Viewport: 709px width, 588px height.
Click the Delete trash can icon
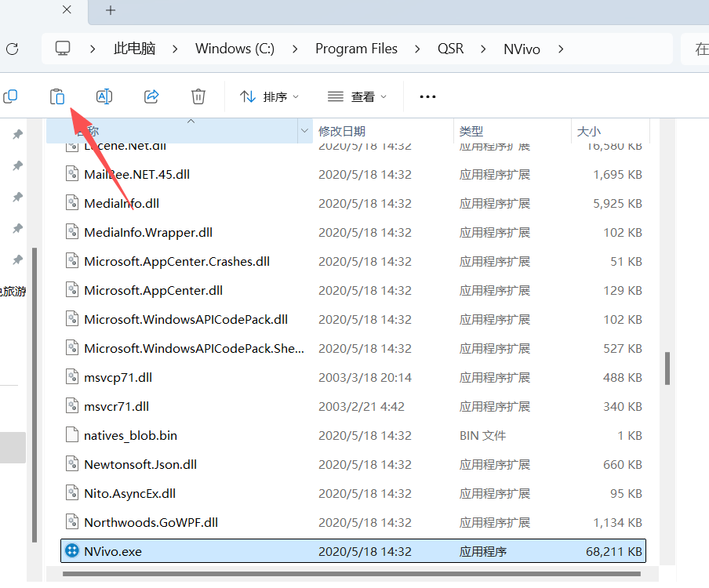198,96
